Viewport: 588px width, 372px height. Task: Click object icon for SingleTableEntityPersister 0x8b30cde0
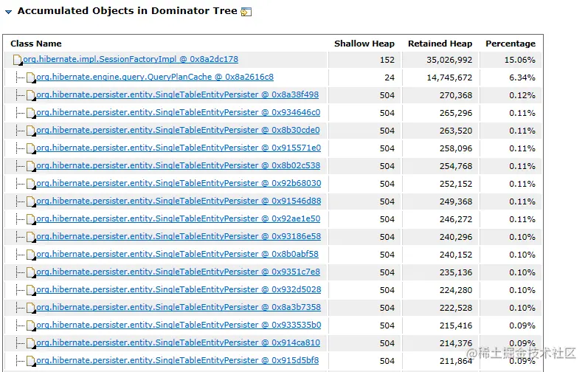(x=31, y=131)
